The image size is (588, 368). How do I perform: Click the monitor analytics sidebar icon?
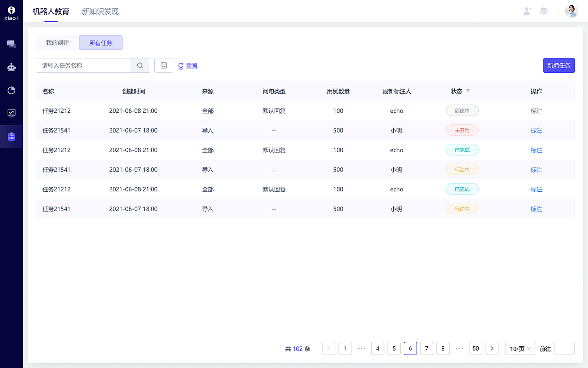point(11,113)
